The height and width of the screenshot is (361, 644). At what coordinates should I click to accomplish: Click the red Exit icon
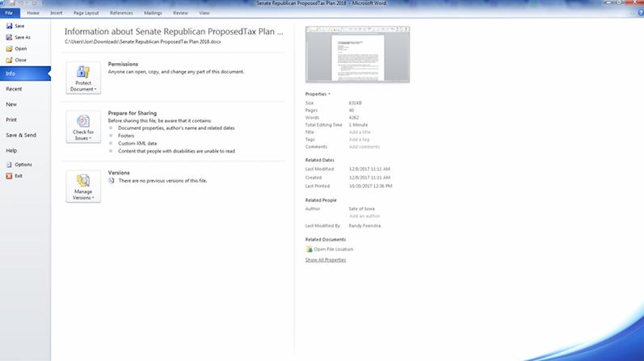coord(9,176)
